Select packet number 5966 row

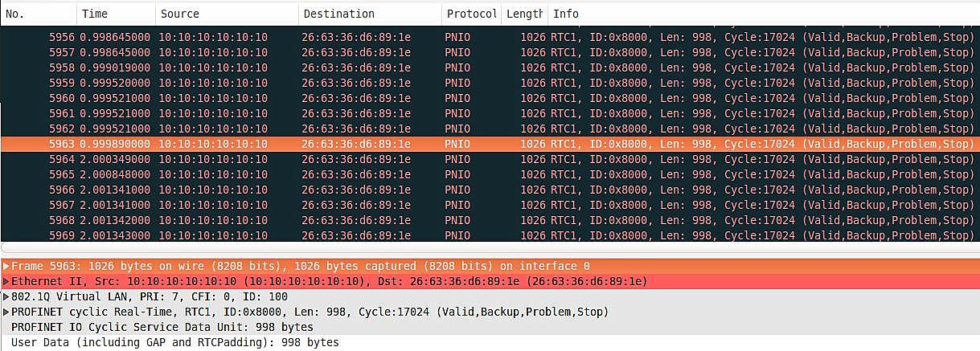click(x=322, y=190)
